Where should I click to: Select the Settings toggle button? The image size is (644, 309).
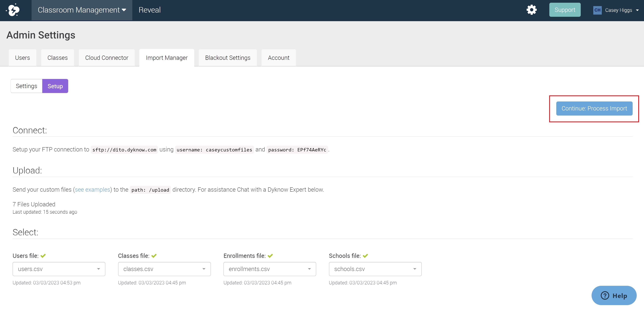tap(26, 86)
